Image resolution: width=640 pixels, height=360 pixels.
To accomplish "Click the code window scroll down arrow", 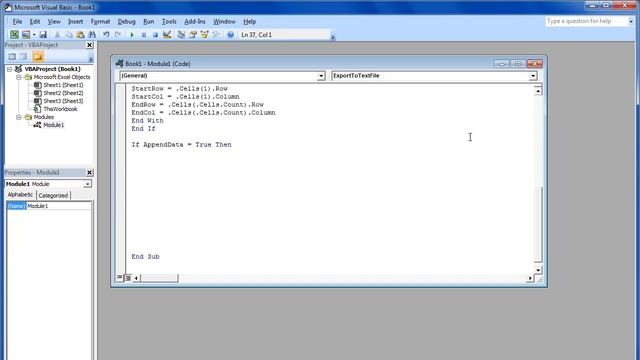I will click(538, 270).
